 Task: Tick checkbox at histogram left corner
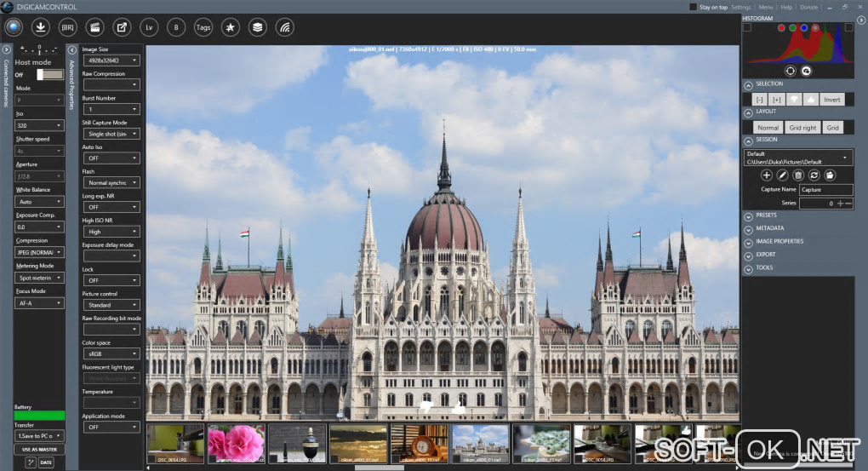click(747, 28)
